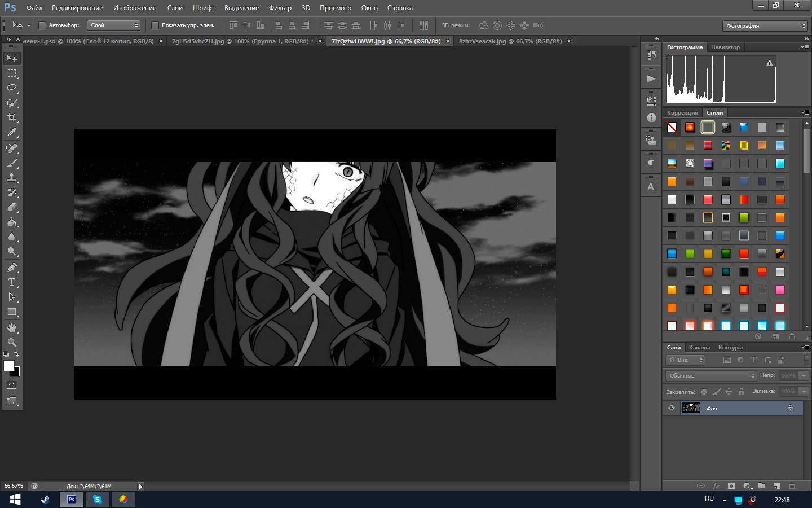The width and height of the screenshot is (812, 508).
Task: Select the Dodge tool
Action: (12, 251)
